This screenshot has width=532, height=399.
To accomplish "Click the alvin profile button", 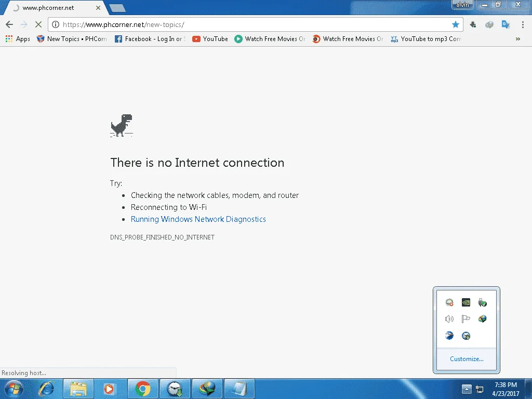I will pos(462,4).
